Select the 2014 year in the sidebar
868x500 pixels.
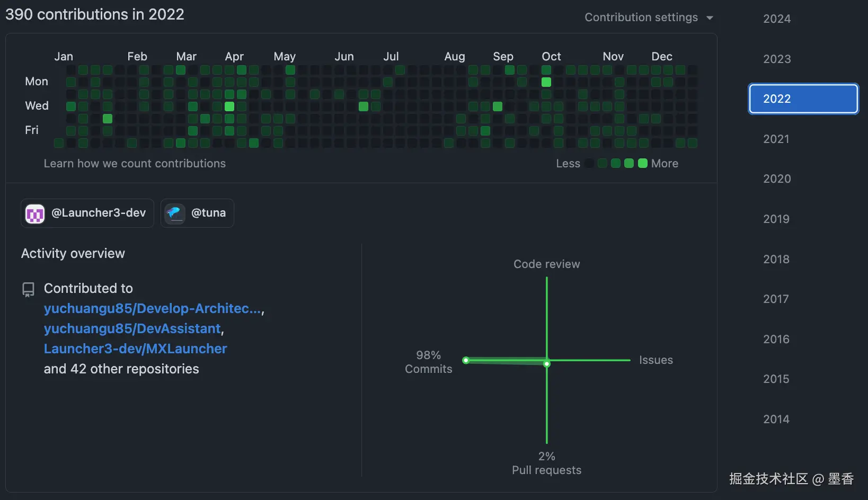[x=776, y=419]
